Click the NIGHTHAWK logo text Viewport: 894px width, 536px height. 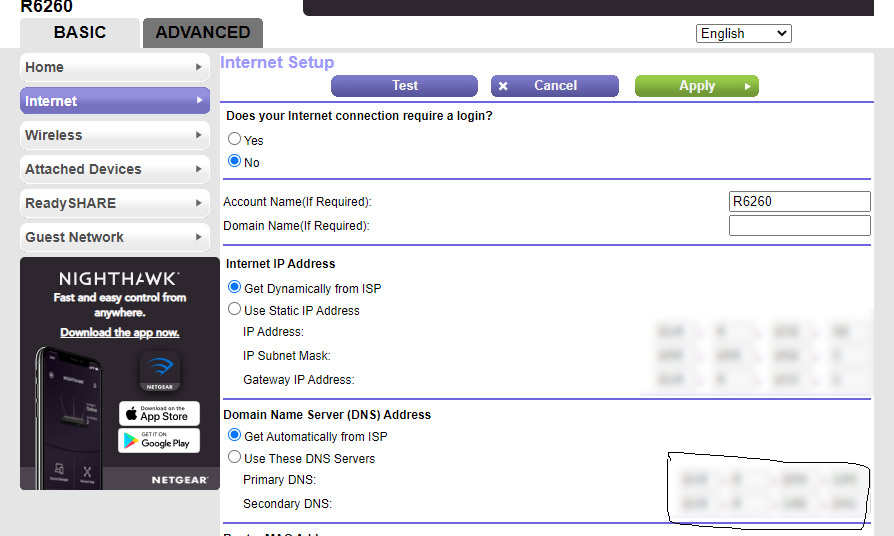tap(120, 279)
